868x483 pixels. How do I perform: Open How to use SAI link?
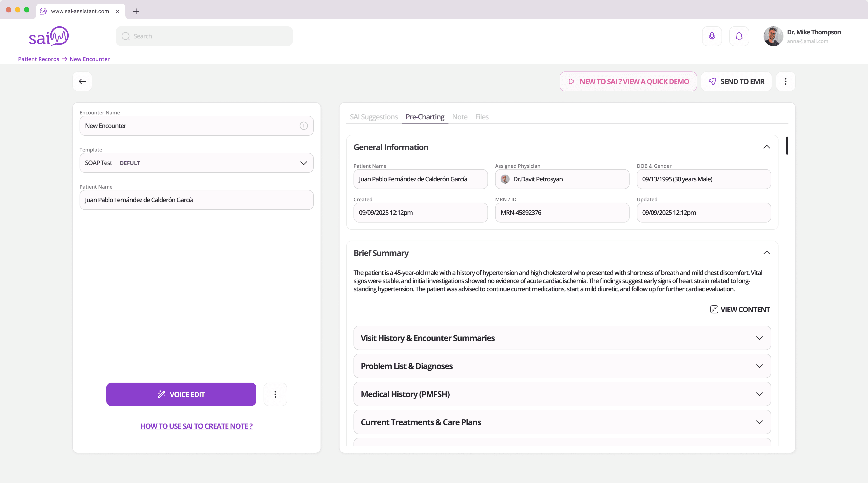click(196, 426)
